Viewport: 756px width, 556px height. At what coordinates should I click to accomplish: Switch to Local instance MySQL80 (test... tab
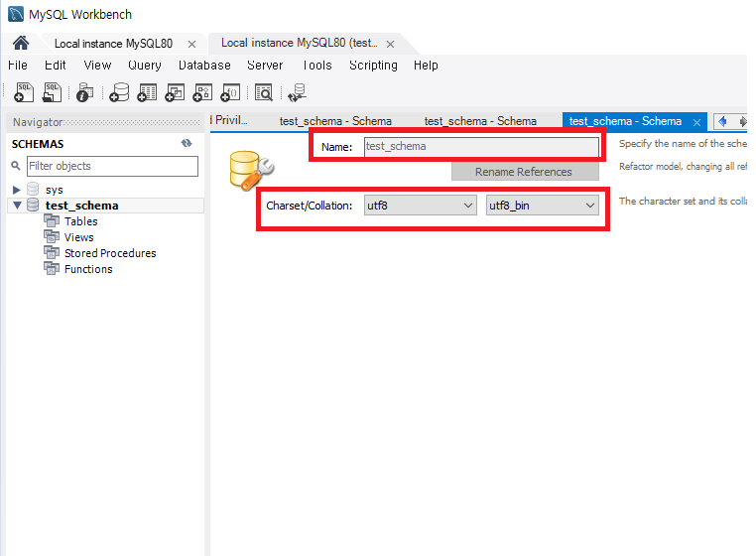(x=299, y=43)
